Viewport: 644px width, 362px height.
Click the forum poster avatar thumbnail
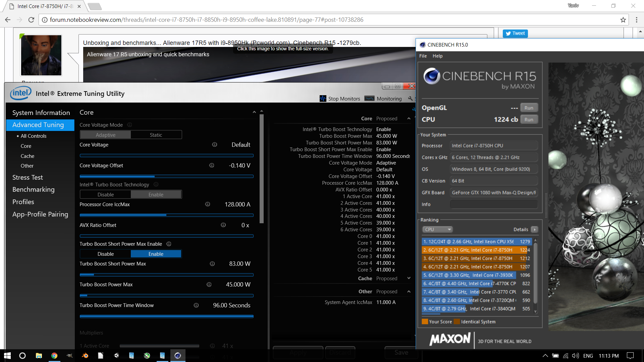pyautogui.click(x=41, y=55)
